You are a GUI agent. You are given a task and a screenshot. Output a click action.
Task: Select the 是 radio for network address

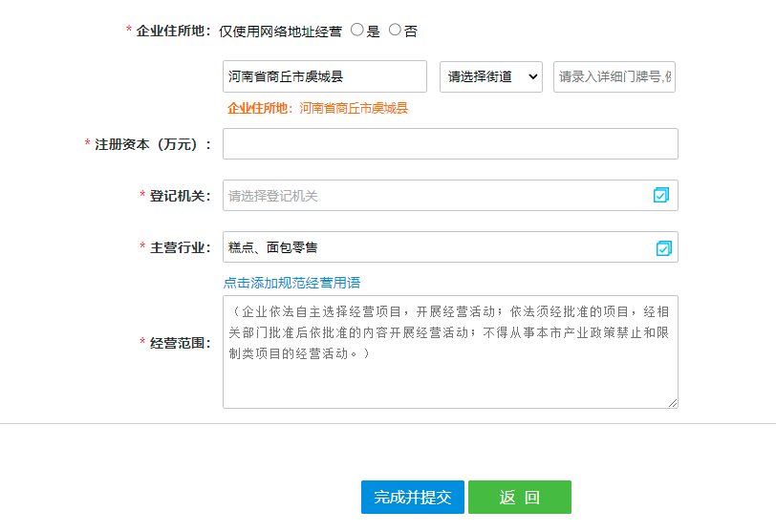tap(357, 30)
